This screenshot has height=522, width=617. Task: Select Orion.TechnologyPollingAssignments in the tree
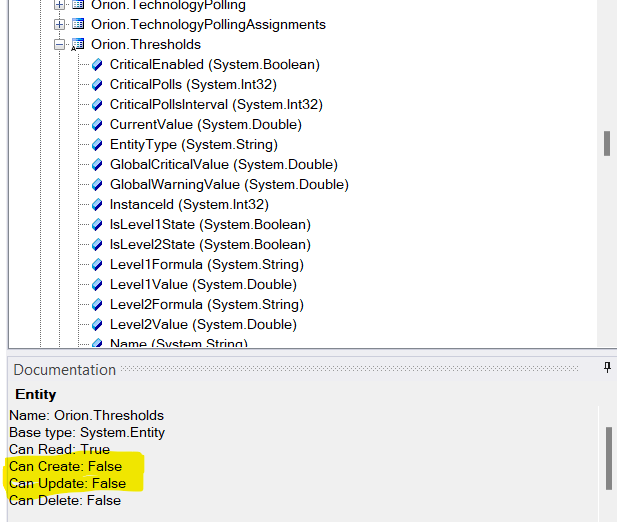pyautogui.click(x=209, y=24)
